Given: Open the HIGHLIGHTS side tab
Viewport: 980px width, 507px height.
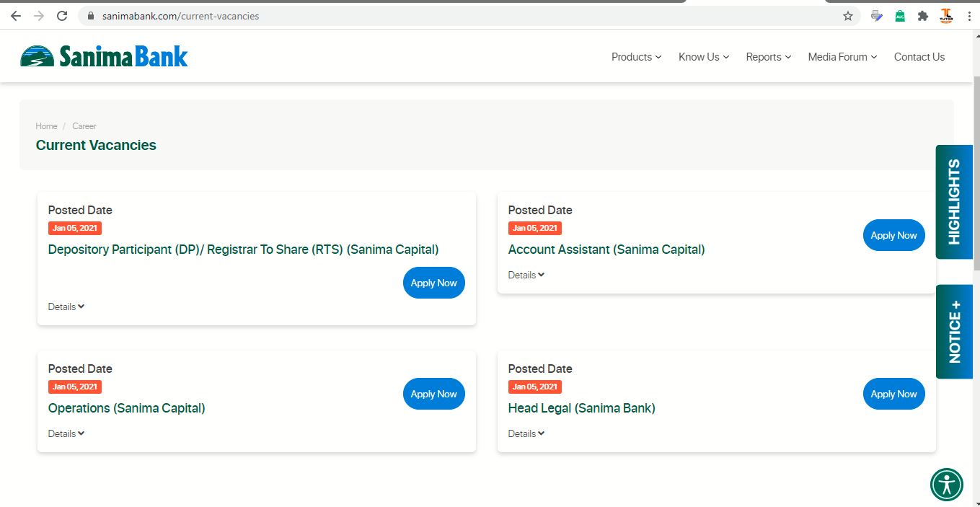Looking at the screenshot, I should pyautogui.click(x=954, y=202).
